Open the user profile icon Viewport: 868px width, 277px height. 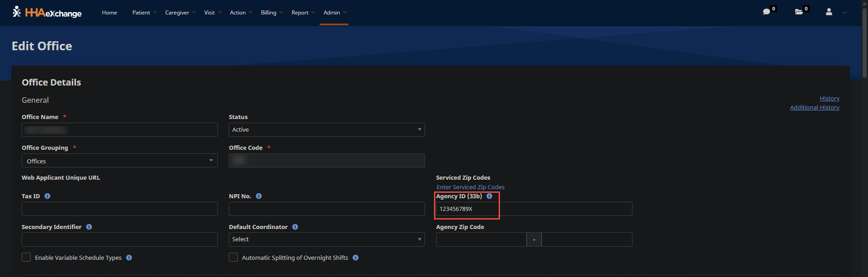pyautogui.click(x=829, y=12)
